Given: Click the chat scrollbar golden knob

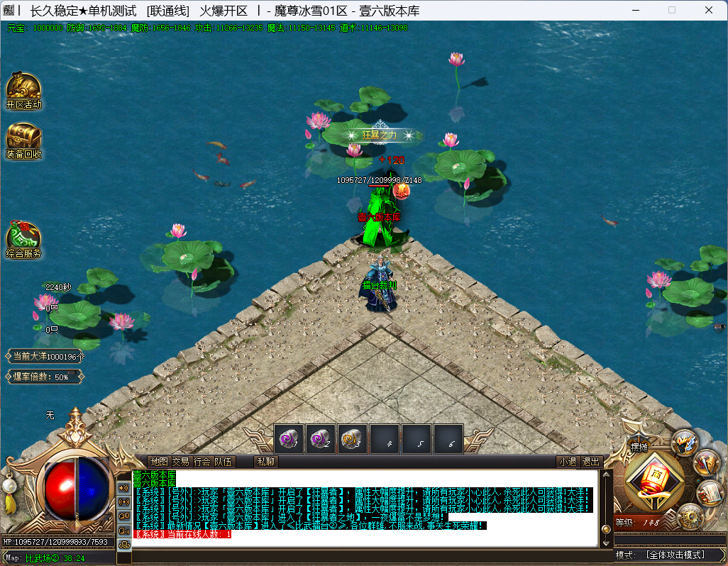Looking at the screenshot, I should [606, 530].
